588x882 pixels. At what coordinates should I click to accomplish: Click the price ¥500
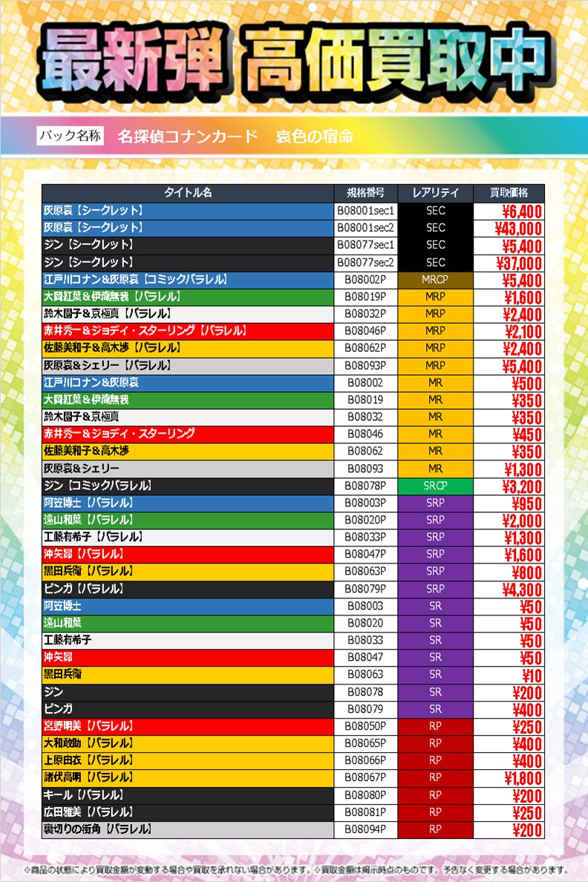[x=527, y=384]
